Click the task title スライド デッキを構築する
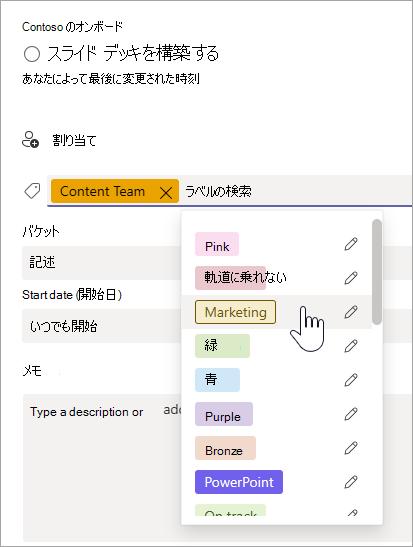 tap(133, 53)
